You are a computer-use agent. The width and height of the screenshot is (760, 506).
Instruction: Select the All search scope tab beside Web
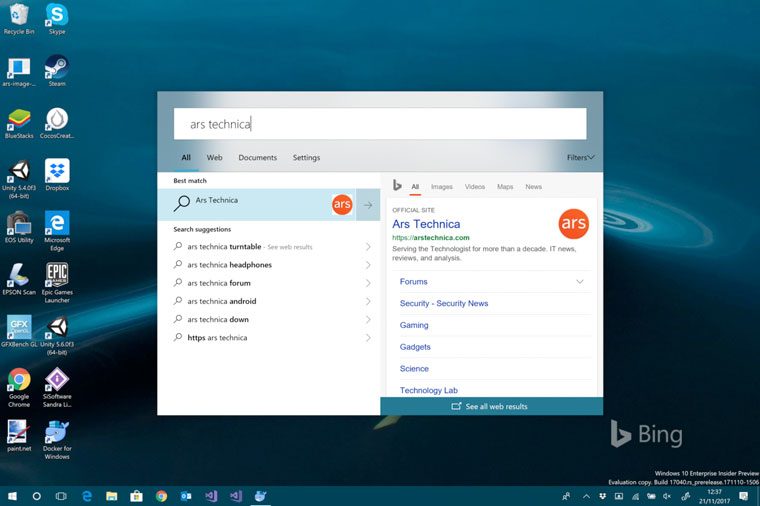point(186,158)
